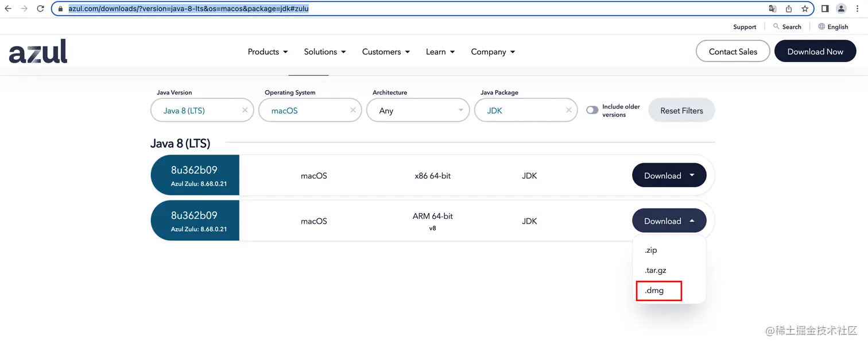Click the Java 8 (LTS) heading
Image resolution: width=868 pixels, height=347 pixels.
click(180, 143)
